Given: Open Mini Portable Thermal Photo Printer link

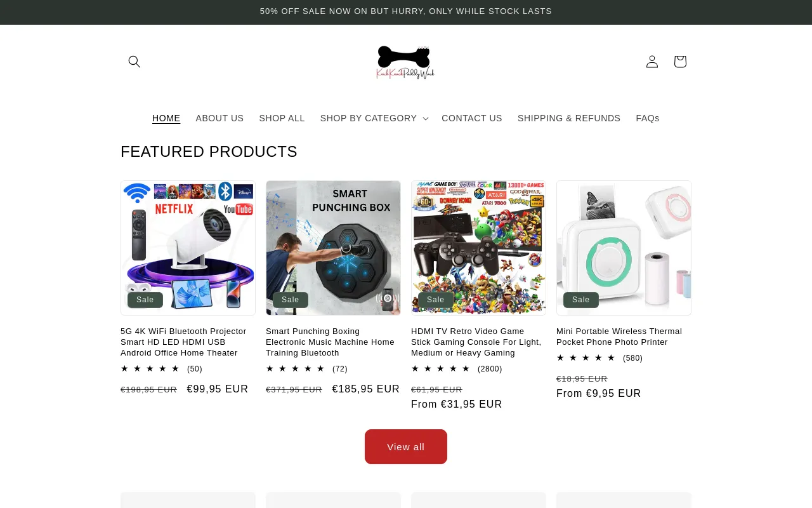Looking at the screenshot, I should [619, 337].
